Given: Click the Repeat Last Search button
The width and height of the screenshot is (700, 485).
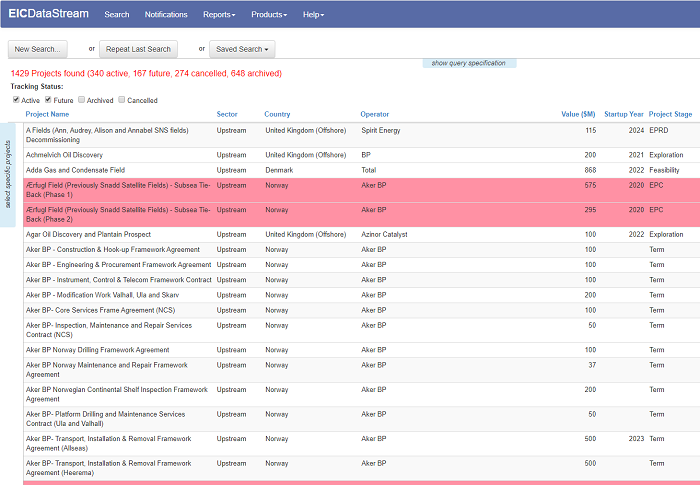Looking at the screenshot, I should tap(138, 49).
